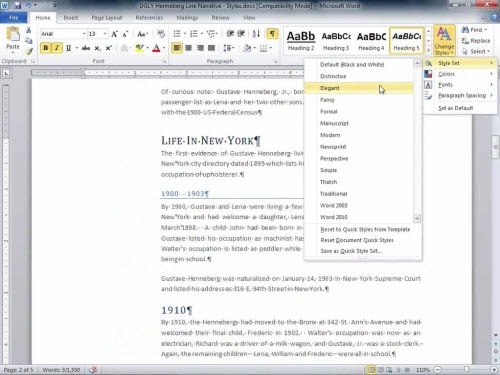This screenshot has height=375, width=500.
Task: Expand the Colors submenu
Action: pyautogui.click(x=460, y=74)
